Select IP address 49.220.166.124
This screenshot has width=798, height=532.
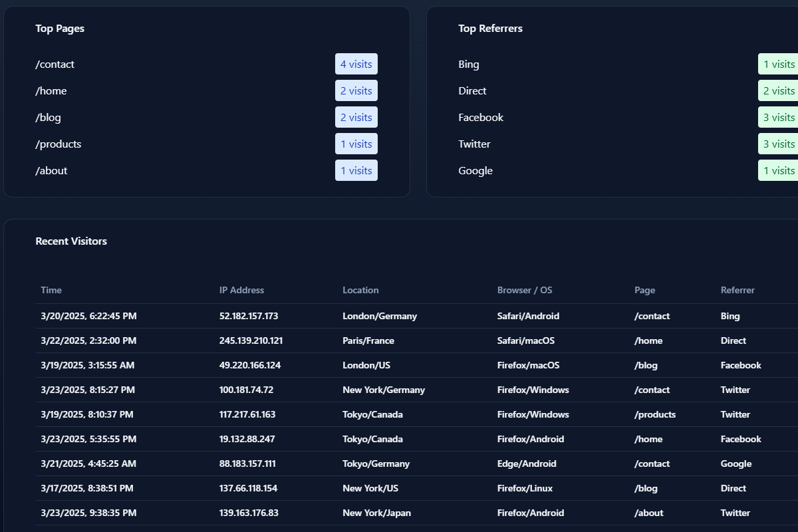coord(250,365)
